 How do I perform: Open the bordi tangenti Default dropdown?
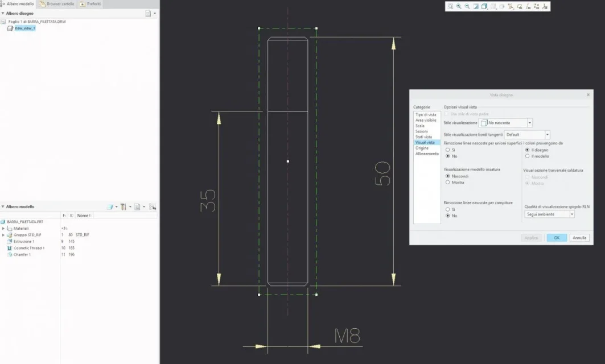pyautogui.click(x=547, y=135)
